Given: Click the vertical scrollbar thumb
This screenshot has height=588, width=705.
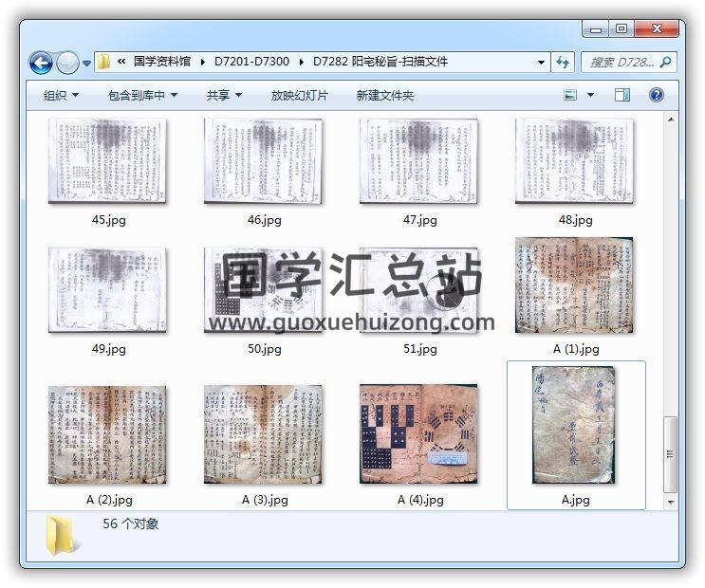Looking at the screenshot, I should pos(671,454).
